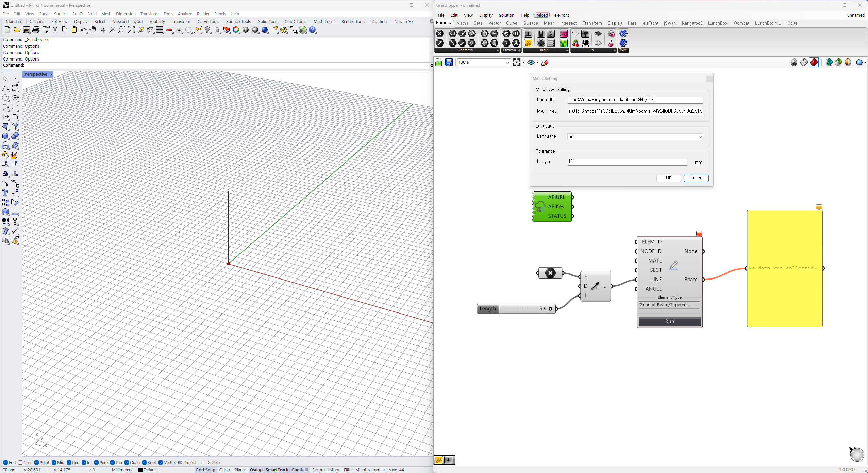The image size is (868, 473).
Task: Click the Grasshopper launch icon in Rhino toolbar
Action: tap(303, 30)
